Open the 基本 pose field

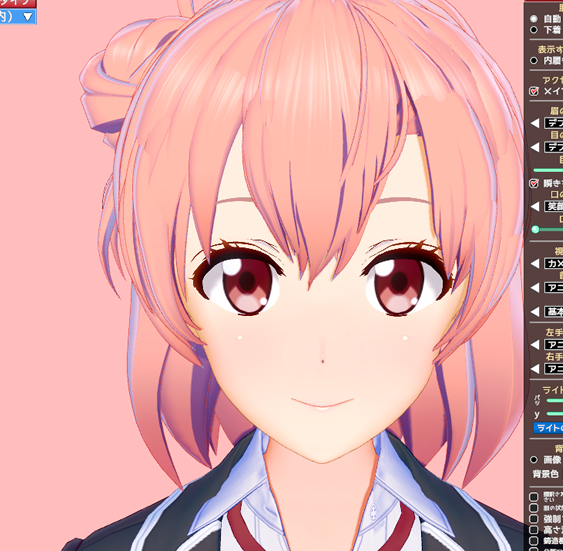(554, 312)
